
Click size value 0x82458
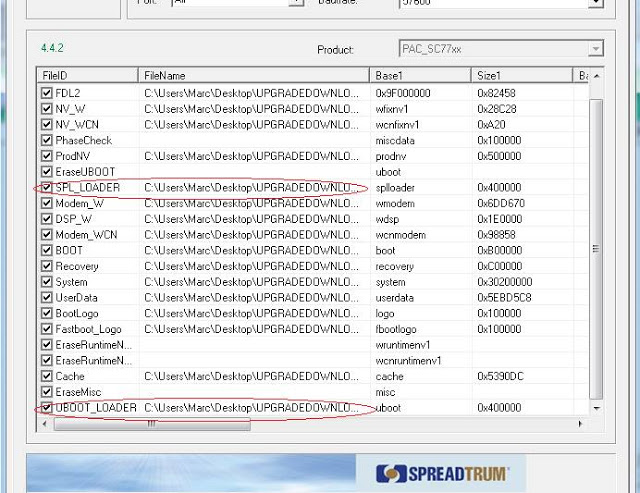(x=496, y=93)
